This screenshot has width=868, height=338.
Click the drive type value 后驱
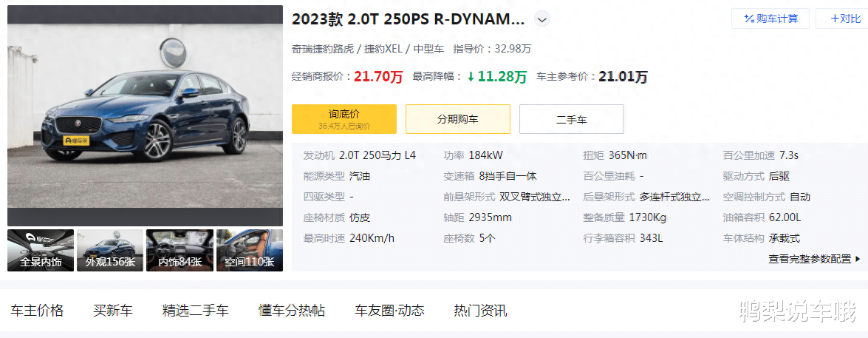click(779, 176)
